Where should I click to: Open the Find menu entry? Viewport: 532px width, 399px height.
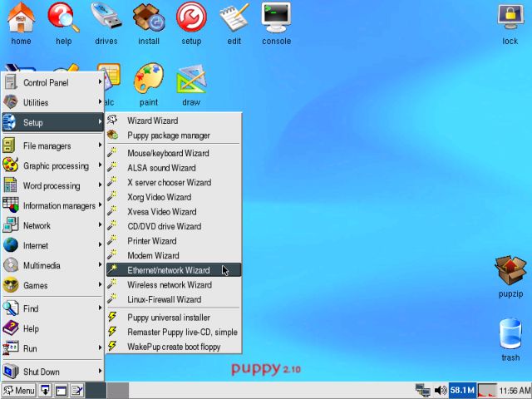[x=52, y=308]
